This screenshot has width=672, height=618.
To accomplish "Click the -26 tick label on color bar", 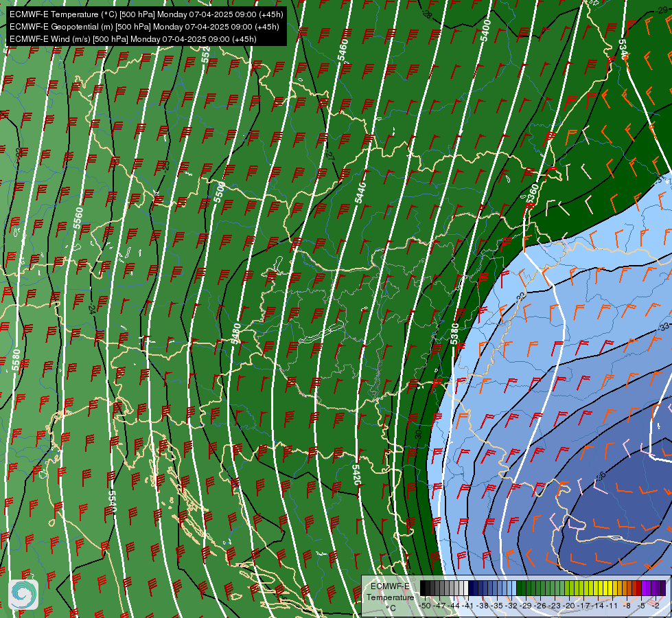I will [x=540, y=606].
